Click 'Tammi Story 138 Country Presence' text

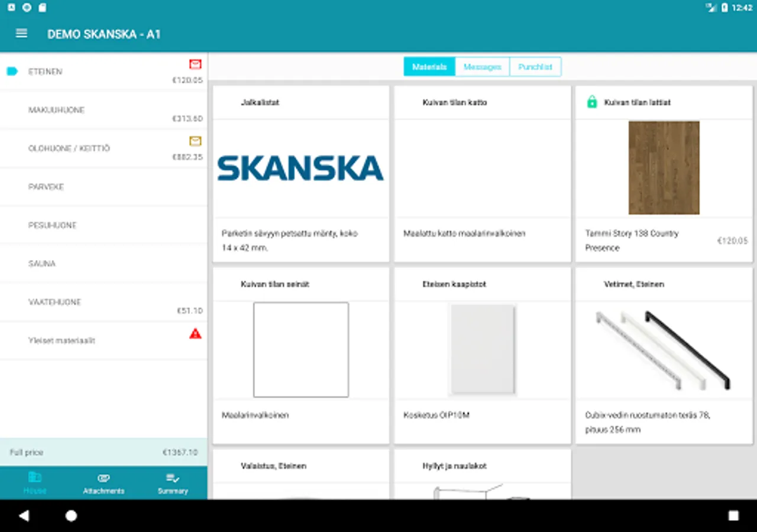tap(632, 241)
